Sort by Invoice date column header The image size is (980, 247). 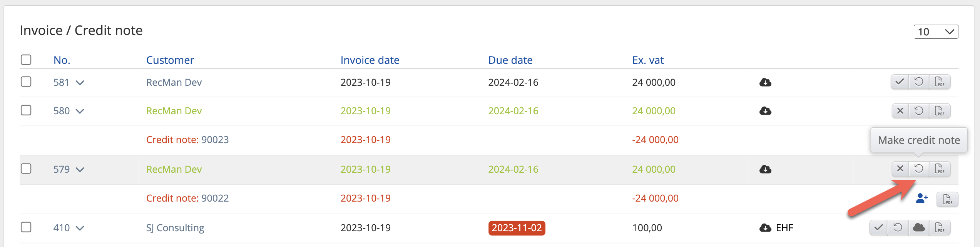point(370,60)
